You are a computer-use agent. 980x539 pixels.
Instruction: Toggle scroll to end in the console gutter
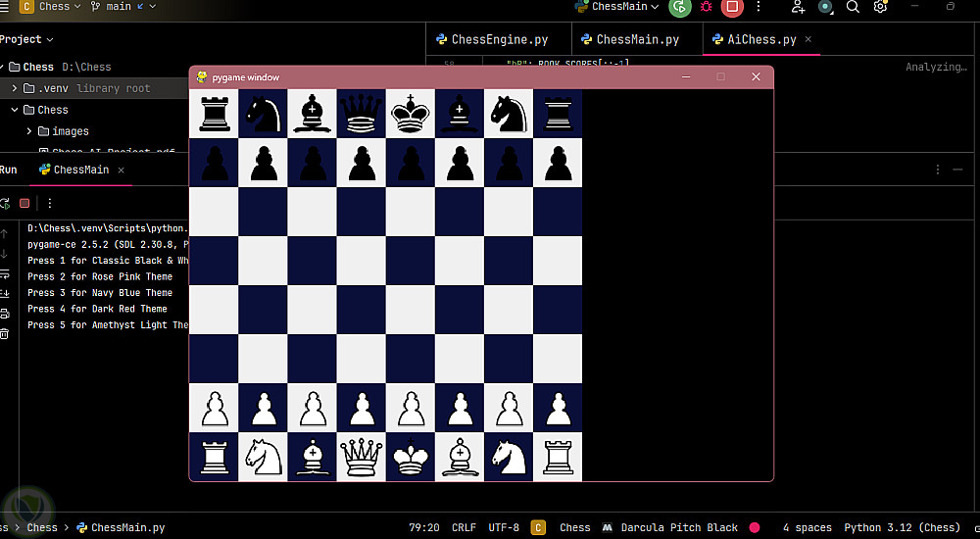click(x=4, y=293)
